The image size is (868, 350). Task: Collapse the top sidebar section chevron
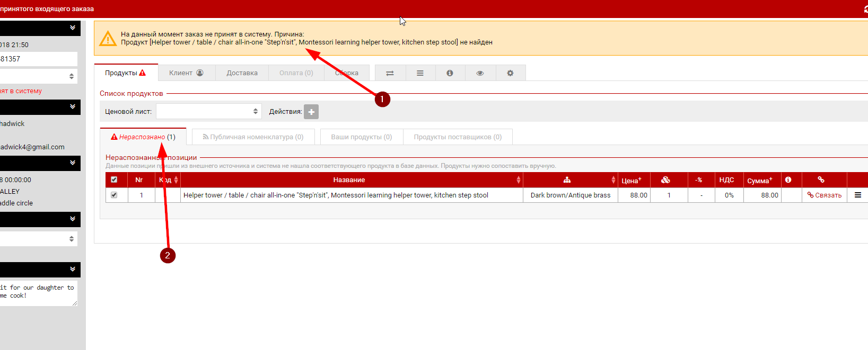click(x=73, y=28)
